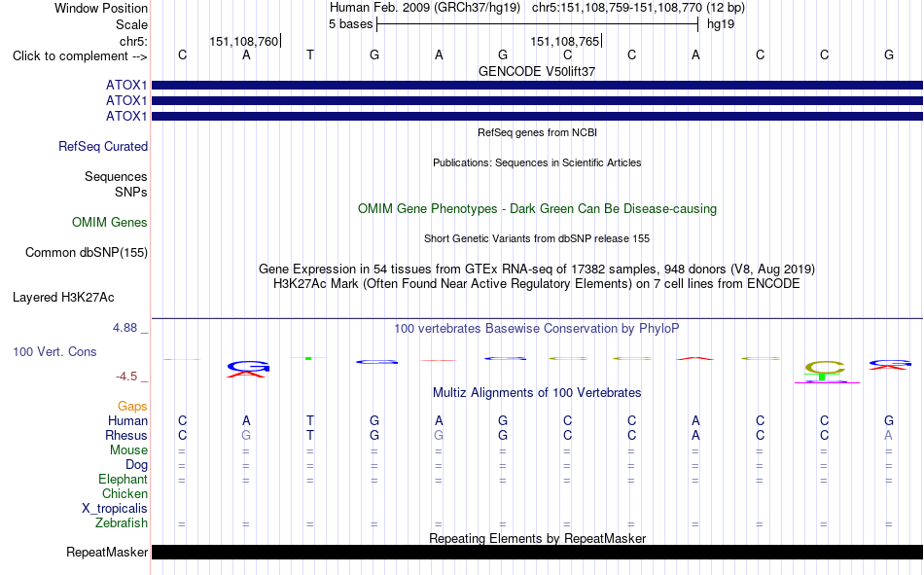The width and height of the screenshot is (924, 575).
Task: Click the black RepeatMasker element bar
Action: click(537, 552)
